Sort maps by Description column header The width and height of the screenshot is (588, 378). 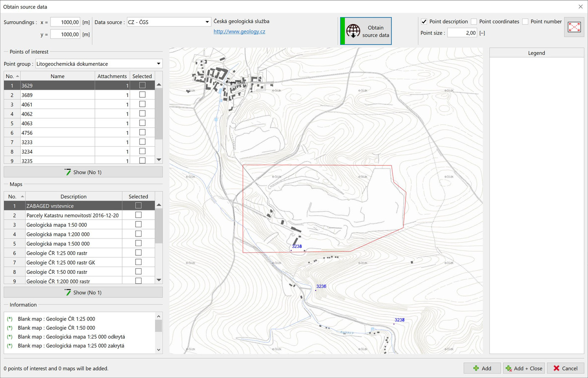point(73,197)
